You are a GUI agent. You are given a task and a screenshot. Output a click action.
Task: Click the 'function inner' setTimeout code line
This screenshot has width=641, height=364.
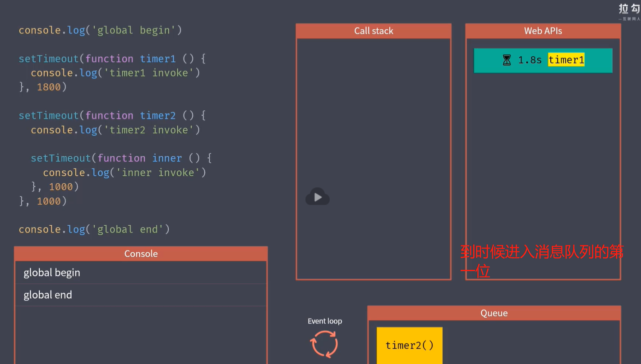pos(121,158)
